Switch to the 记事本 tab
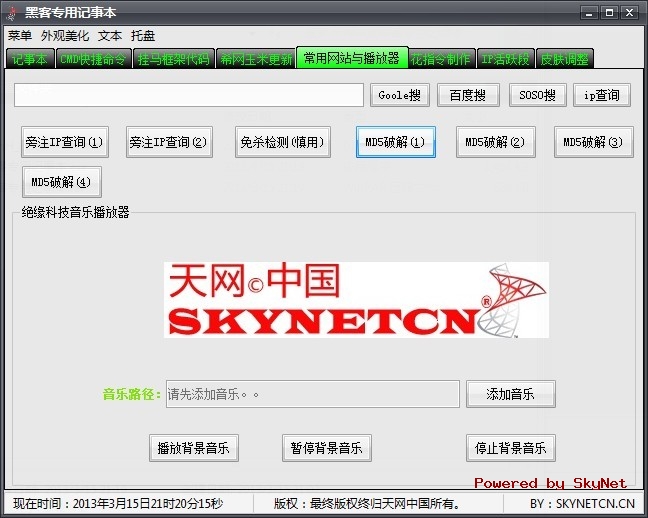This screenshot has height=518, width=648. click(30, 58)
